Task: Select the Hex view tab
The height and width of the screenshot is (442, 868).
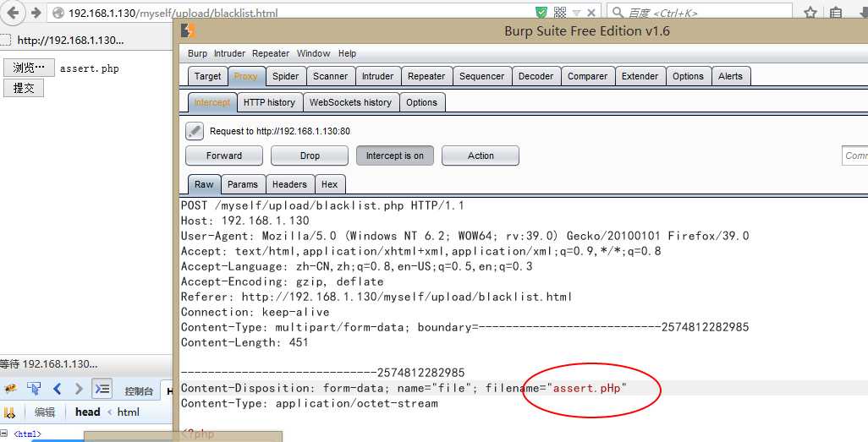Action: tap(329, 185)
